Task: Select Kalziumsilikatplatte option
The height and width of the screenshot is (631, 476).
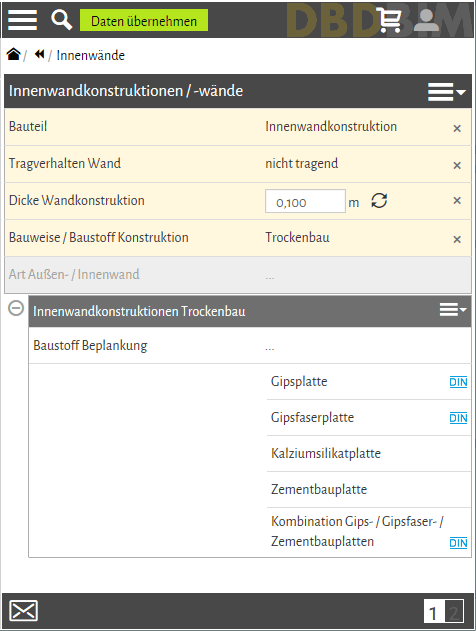Action: [326, 453]
